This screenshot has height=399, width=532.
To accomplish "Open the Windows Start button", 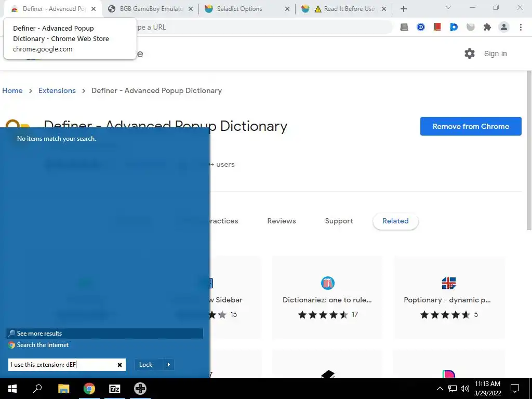I will [x=12, y=389].
